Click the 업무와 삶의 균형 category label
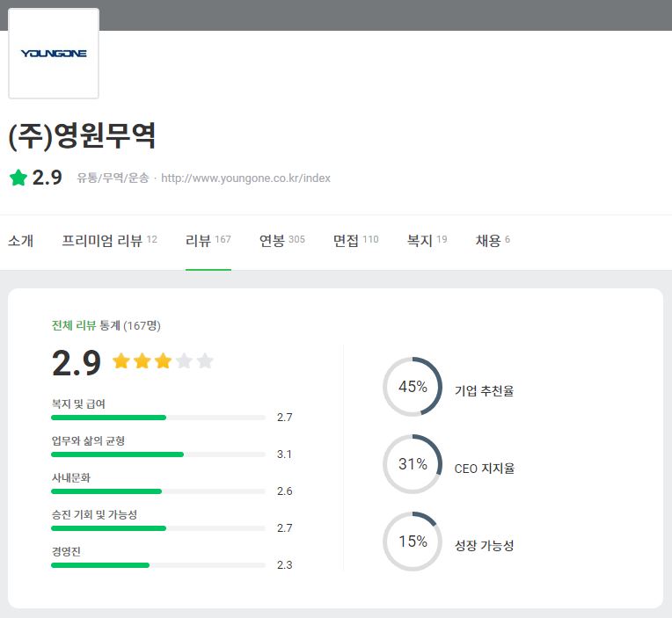 [x=88, y=440]
